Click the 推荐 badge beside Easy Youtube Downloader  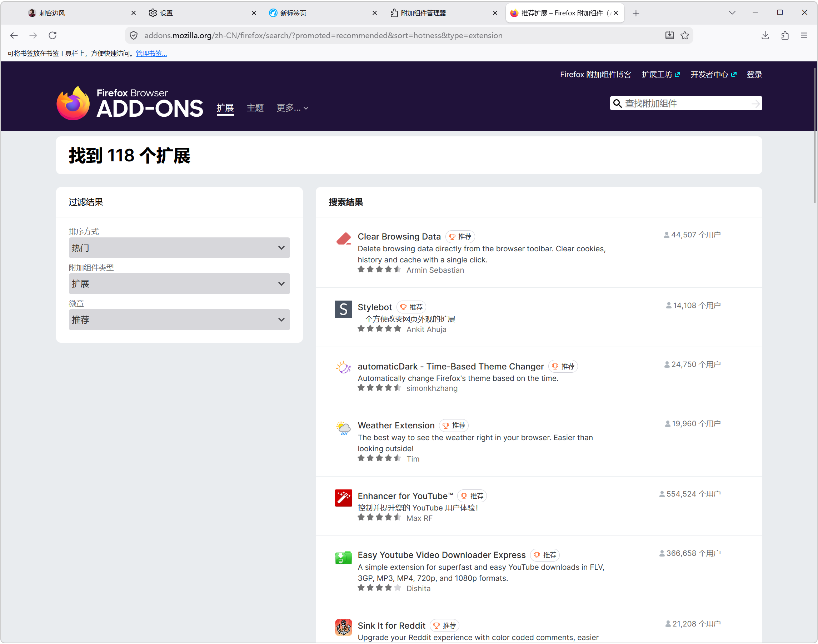pyautogui.click(x=545, y=555)
